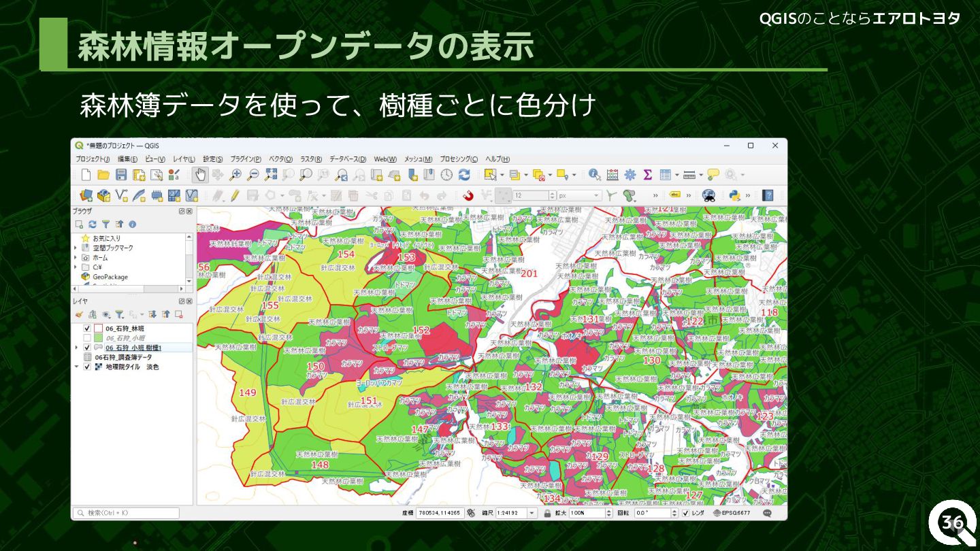Click the 座標 coordinate input field
The image size is (980, 551).
(x=440, y=513)
